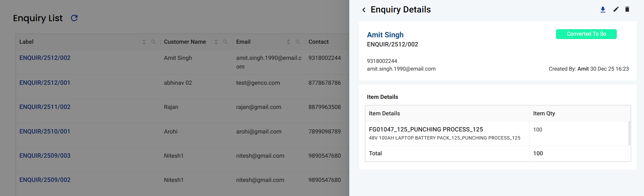The image size is (644, 196).
Task: Select the FG01047_125_PUNCHING PROCESS_125 item row
Action: [426, 129]
